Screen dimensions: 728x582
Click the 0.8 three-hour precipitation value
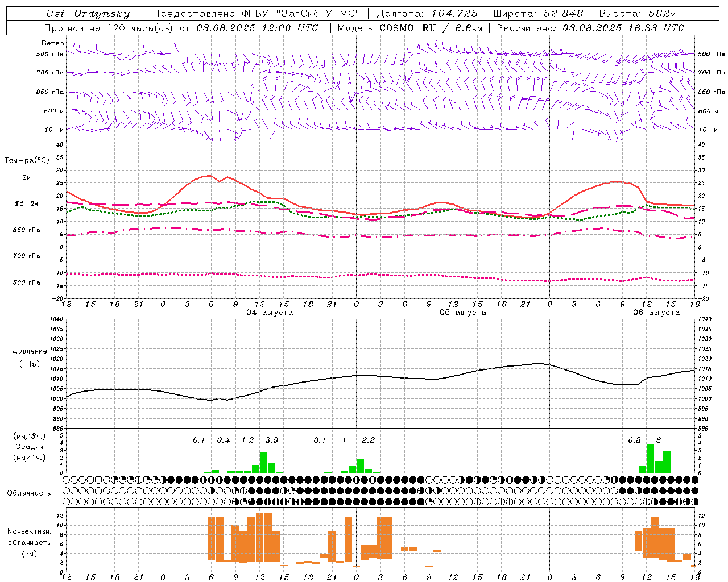(635, 440)
